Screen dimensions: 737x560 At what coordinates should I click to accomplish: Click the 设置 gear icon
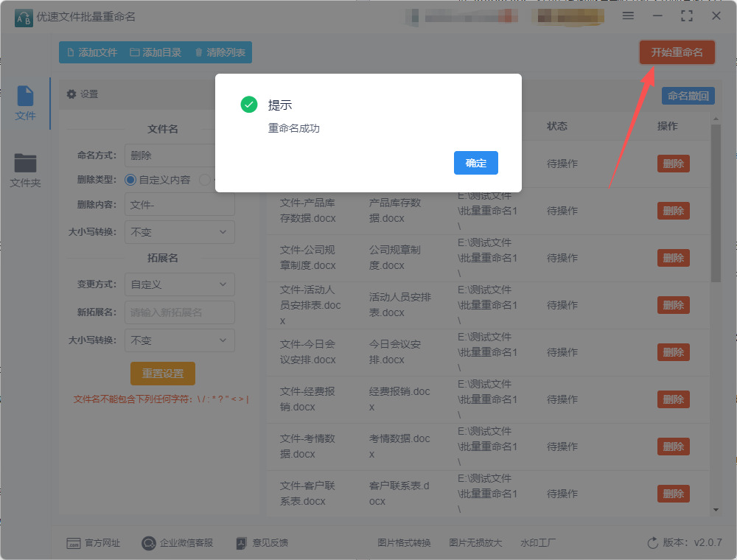[71, 94]
